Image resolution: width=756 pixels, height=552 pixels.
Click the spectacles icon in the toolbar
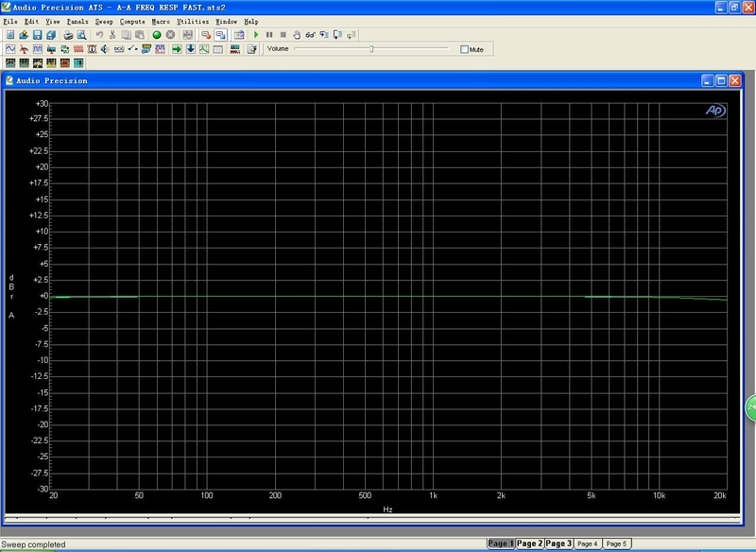coord(310,35)
